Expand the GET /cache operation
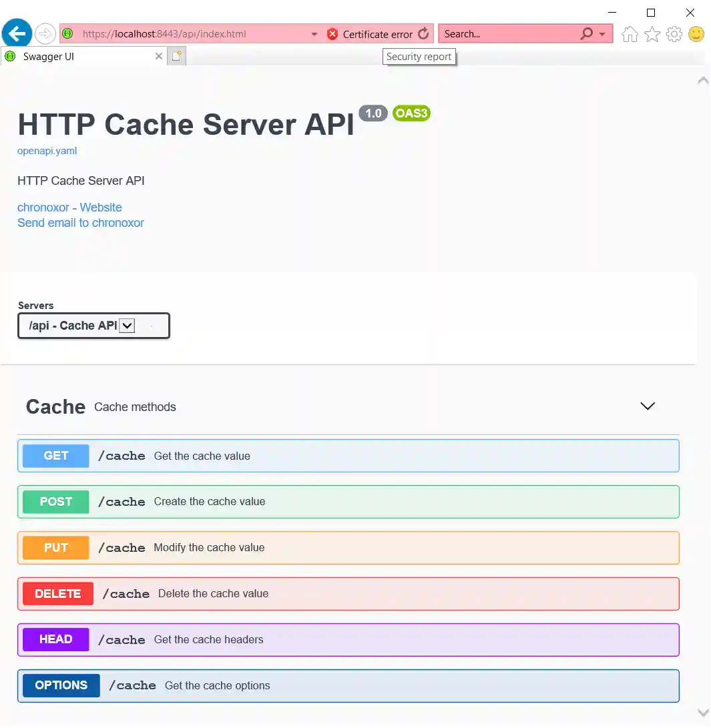Image resolution: width=711 pixels, height=728 pixels. pos(348,456)
